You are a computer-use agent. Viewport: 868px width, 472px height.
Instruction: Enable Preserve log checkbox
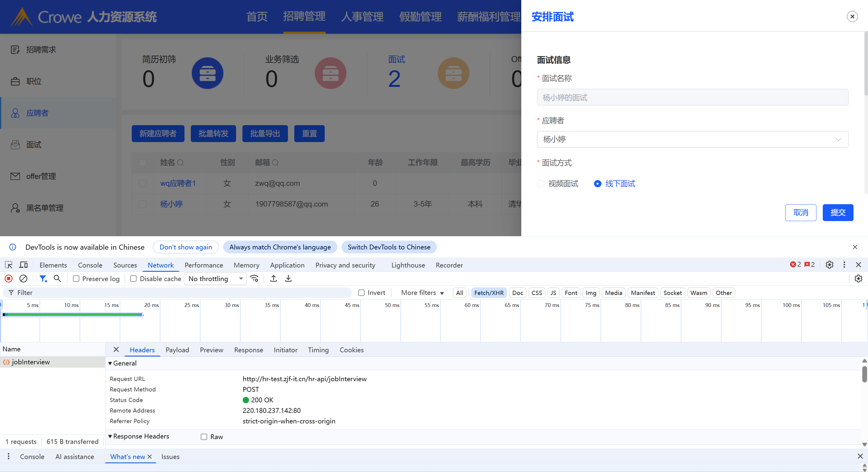pos(76,279)
